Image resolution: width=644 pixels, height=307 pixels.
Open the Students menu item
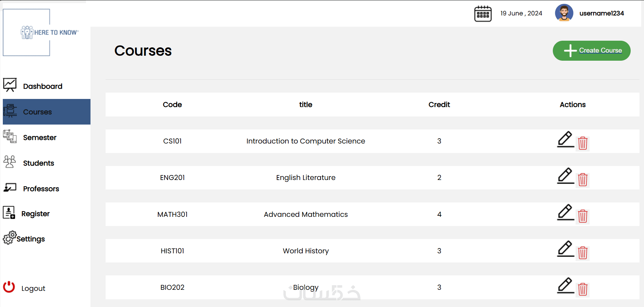click(x=38, y=163)
